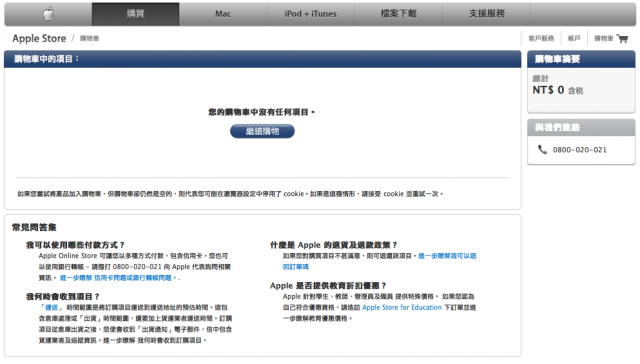Click the NT$ 0 total amount
Viewport: 640px width, 364px height.
[548, 90]
